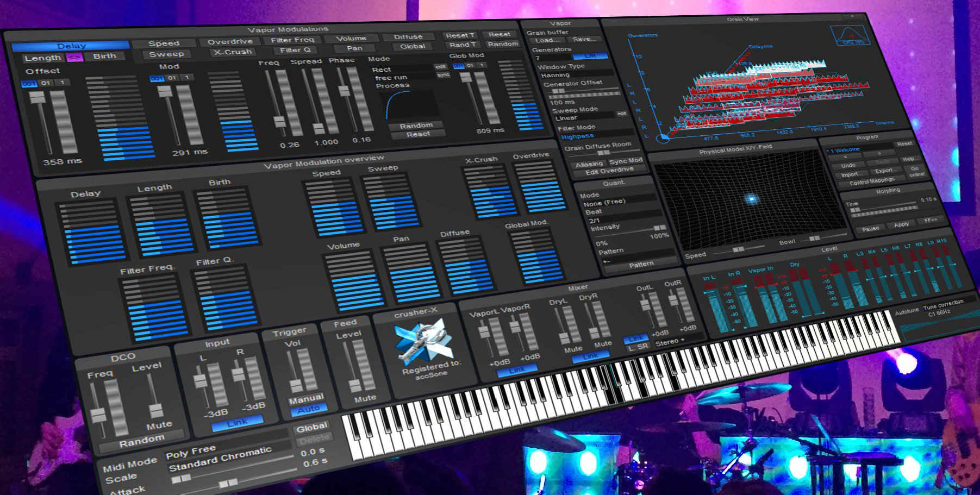
Task: Toggle the Sync Mod button
Action: (x=625, y=161)
